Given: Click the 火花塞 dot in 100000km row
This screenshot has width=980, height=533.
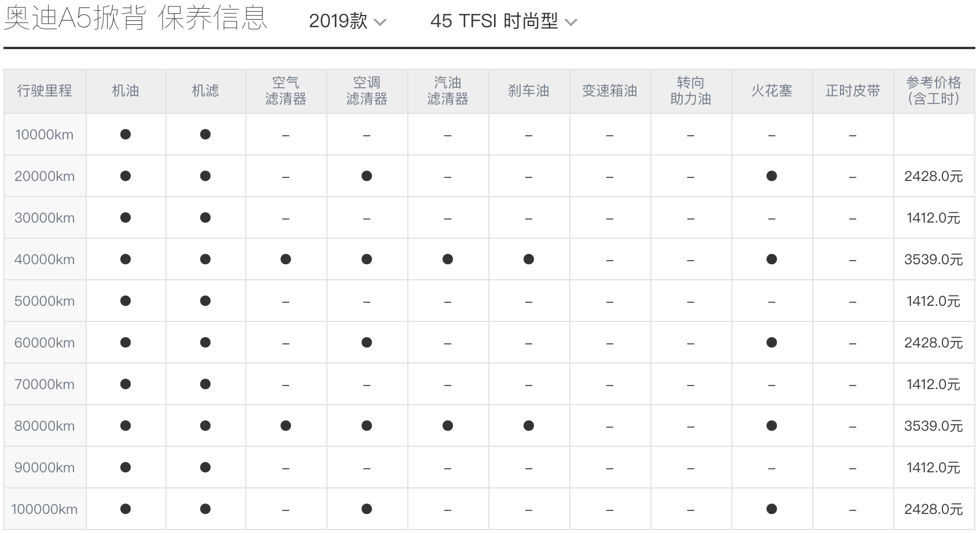Looking at the screenshot, I should 772,509.
